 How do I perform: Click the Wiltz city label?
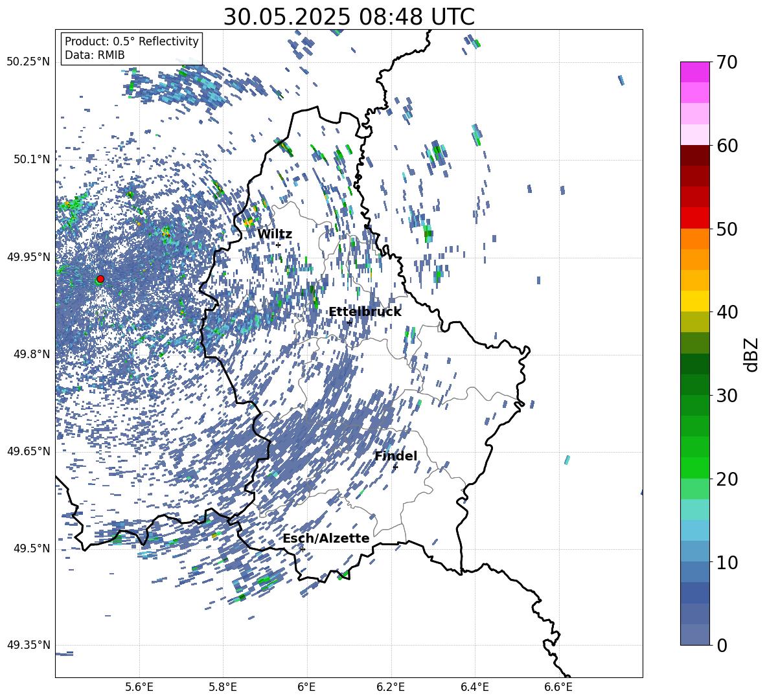point(275,234)
